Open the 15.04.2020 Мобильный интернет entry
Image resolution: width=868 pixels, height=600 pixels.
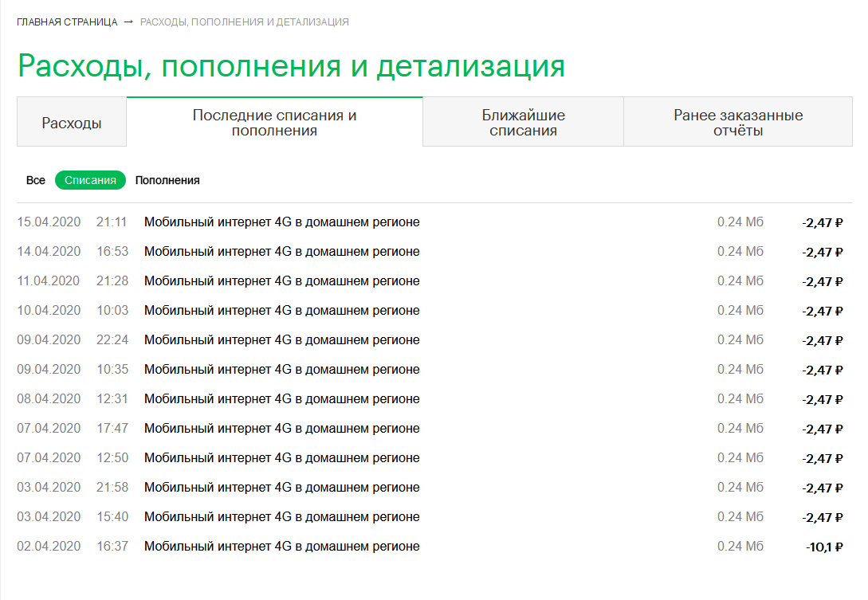pos(282,222)
